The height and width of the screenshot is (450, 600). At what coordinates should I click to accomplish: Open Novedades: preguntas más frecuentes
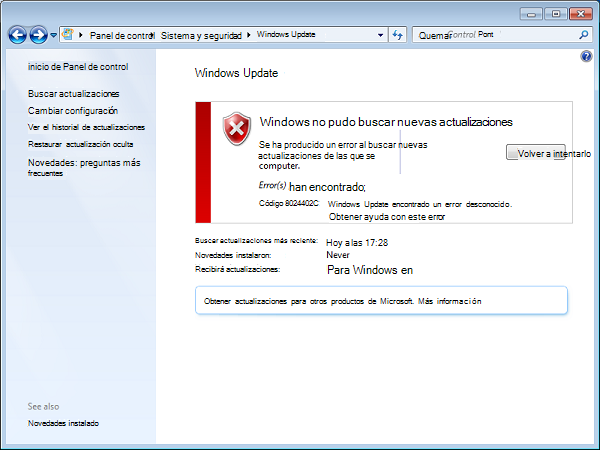(x=84, y=168)
